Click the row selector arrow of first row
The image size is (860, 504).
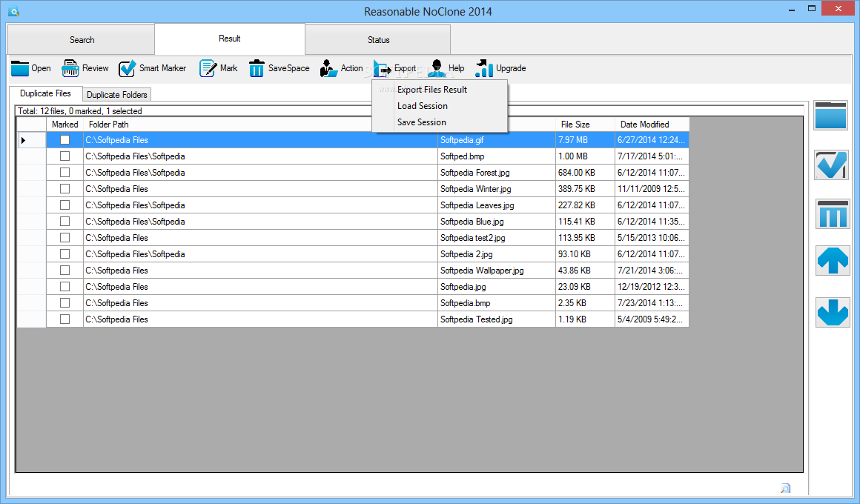[23, 140]
